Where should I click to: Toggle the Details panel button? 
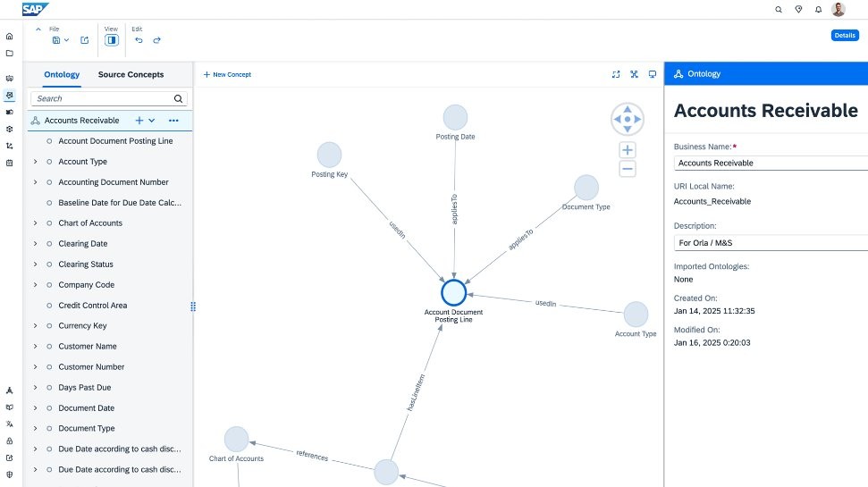click(844, 35)
